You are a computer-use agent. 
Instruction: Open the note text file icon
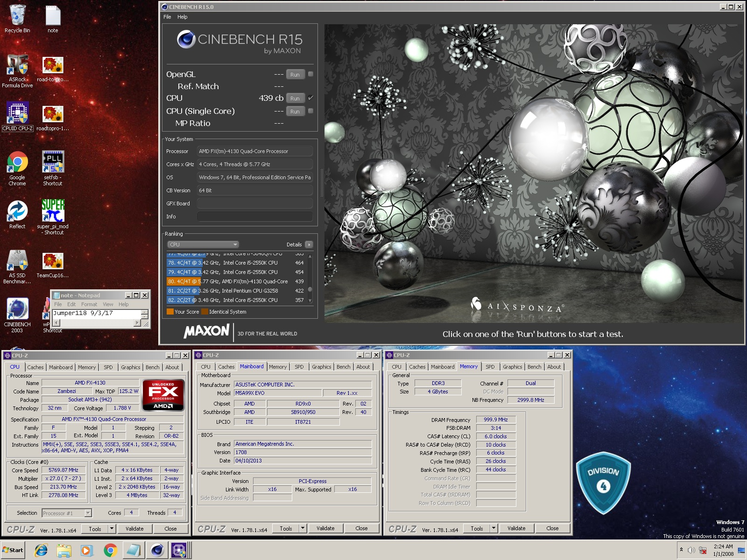[53, 19]
